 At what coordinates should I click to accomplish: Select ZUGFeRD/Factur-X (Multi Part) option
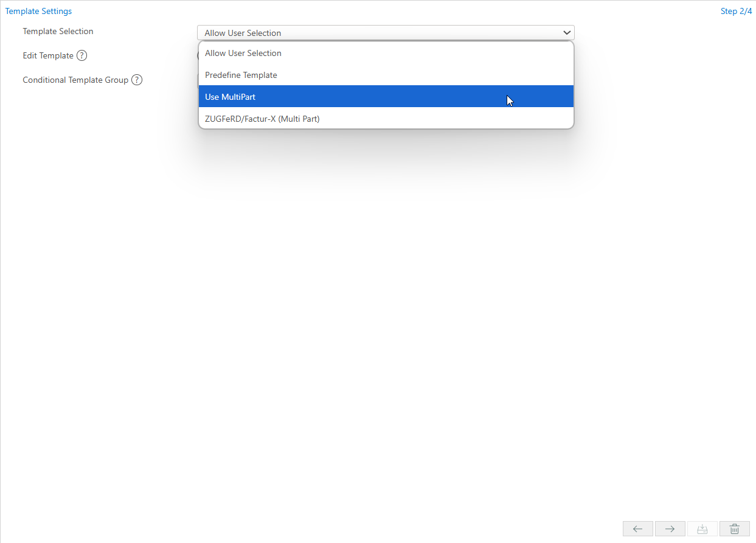[262, 119]
